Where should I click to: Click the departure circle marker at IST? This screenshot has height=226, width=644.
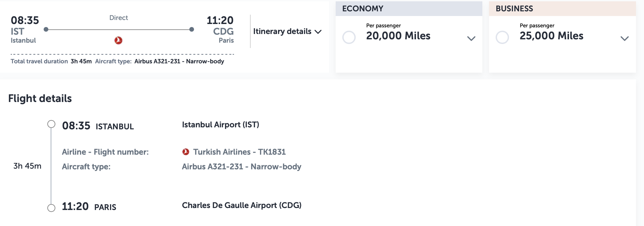(45, 29)
